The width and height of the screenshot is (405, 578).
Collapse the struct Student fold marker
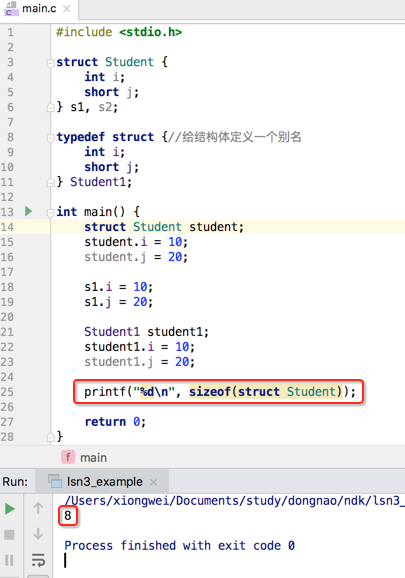point(50,63)
